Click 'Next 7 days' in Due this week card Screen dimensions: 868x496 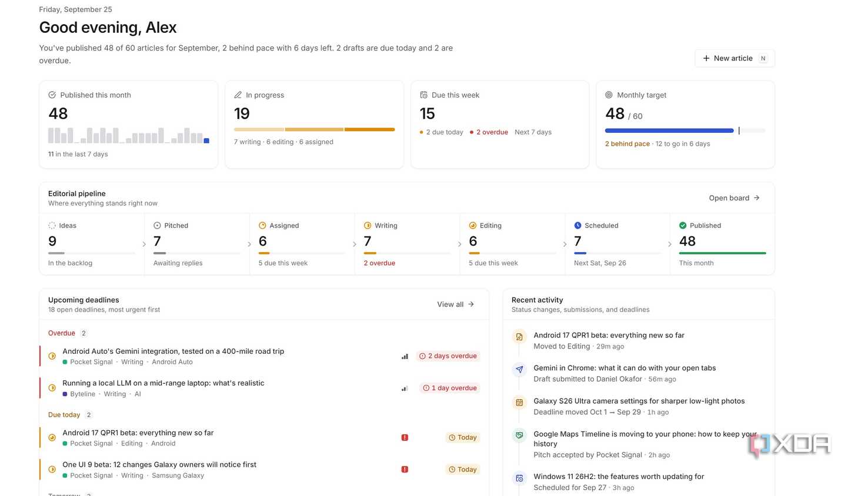click(x=533, y=132)
